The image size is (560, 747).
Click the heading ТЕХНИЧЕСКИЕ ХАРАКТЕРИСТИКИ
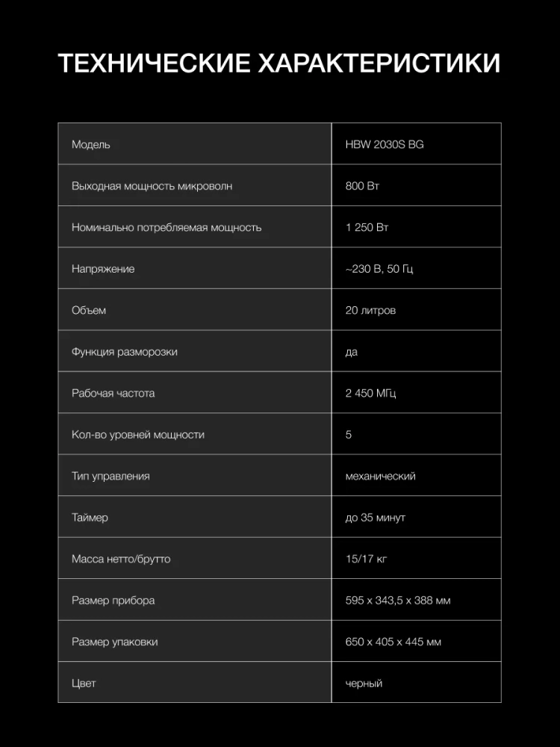point(279,63)
